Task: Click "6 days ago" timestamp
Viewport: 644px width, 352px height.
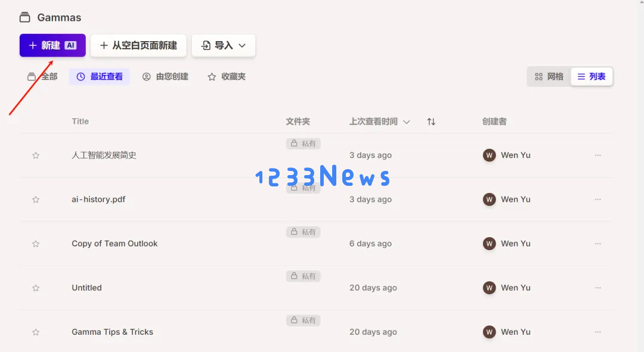Action: (x=370, y=244)
